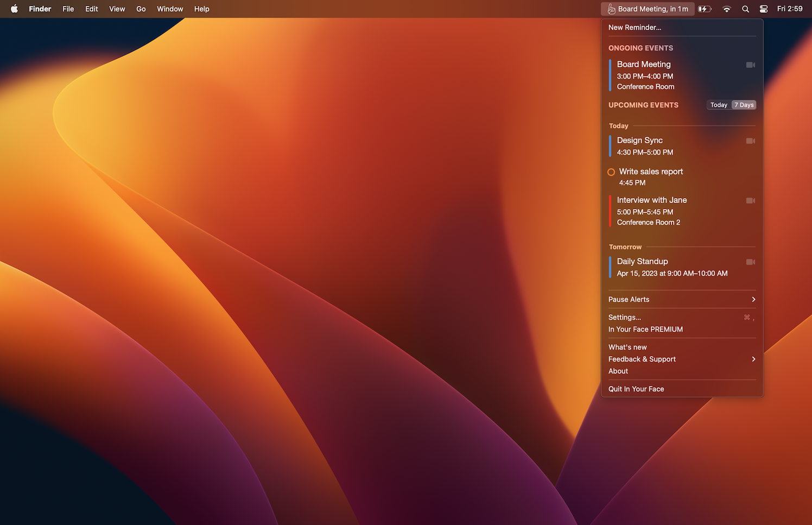Mark Write sales report reminder as complete

[611, 172]
